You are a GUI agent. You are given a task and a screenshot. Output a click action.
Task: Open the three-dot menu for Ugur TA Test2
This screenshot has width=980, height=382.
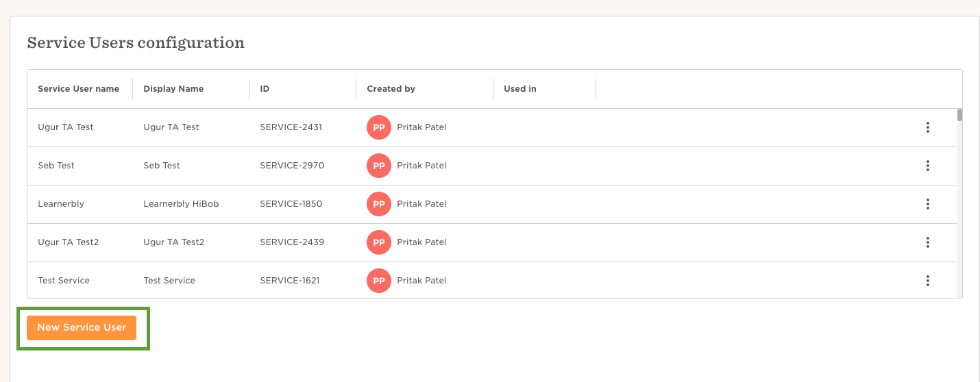(927, 242)
